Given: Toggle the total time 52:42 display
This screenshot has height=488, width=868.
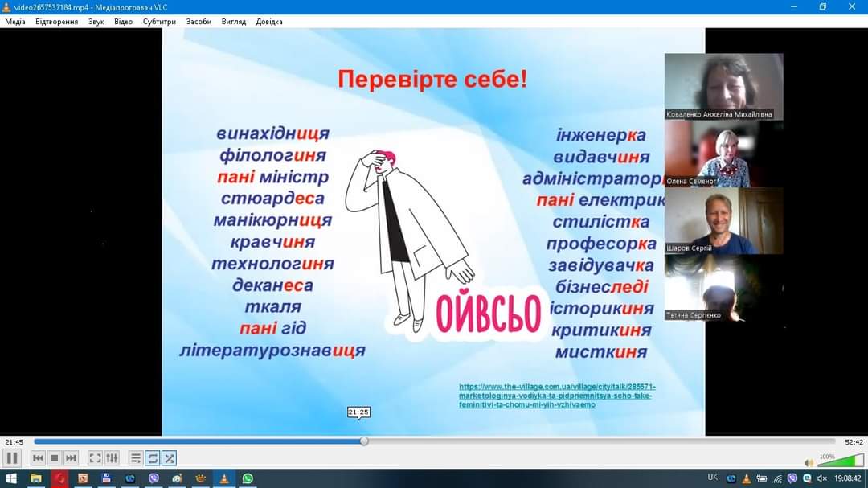Looking at the screenshot, I should [x=854, y=442].
